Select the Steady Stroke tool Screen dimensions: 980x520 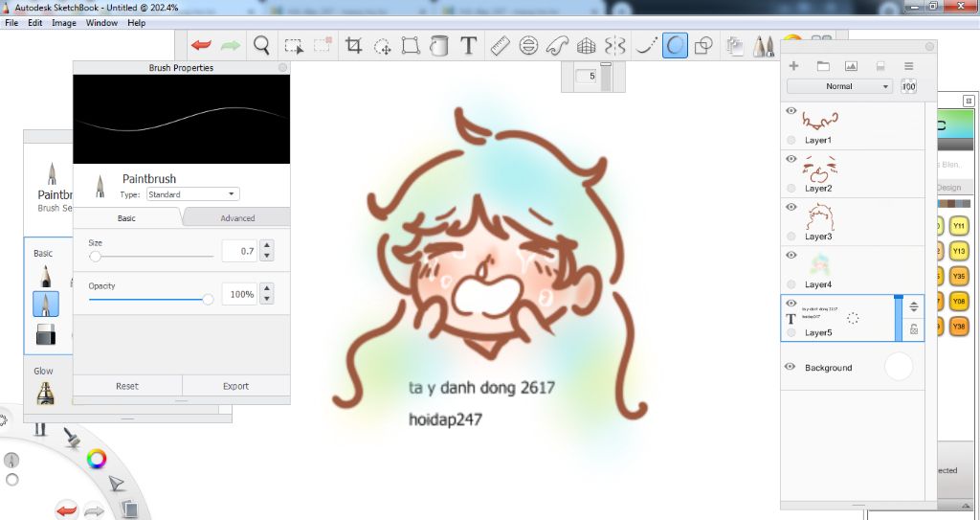646,46
